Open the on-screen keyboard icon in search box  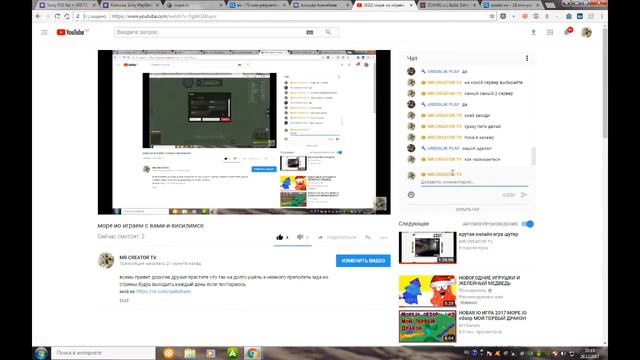point(310,32)
